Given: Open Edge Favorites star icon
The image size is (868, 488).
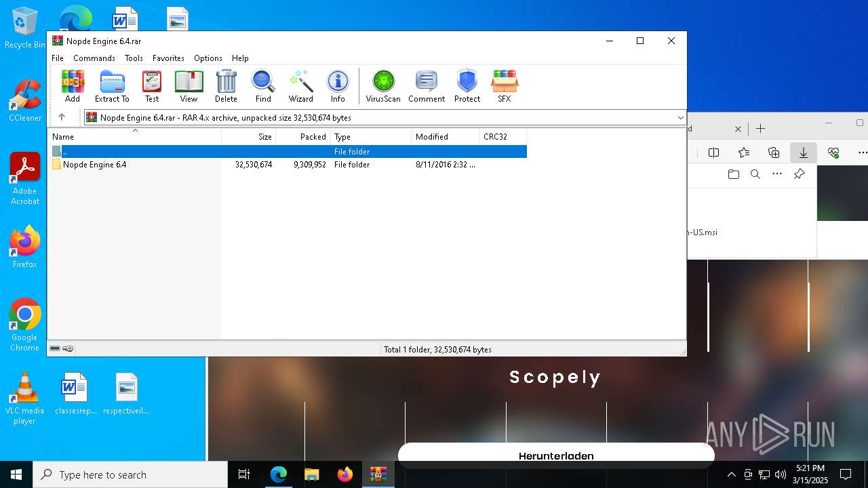Looking at the screenshot, I should click(x=744, y=152).
